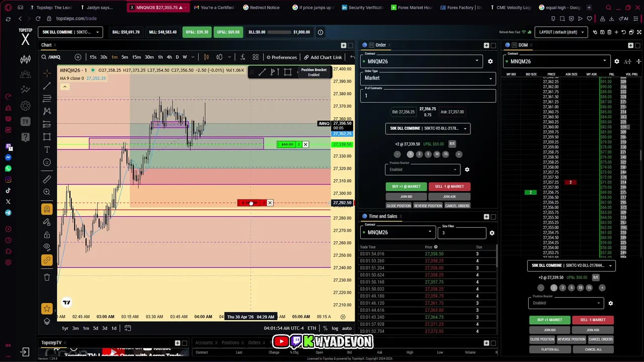The height and width of the screenshot is (362, 644).
Task: Select the Time and Sales tab
Action: pos(382,216)
